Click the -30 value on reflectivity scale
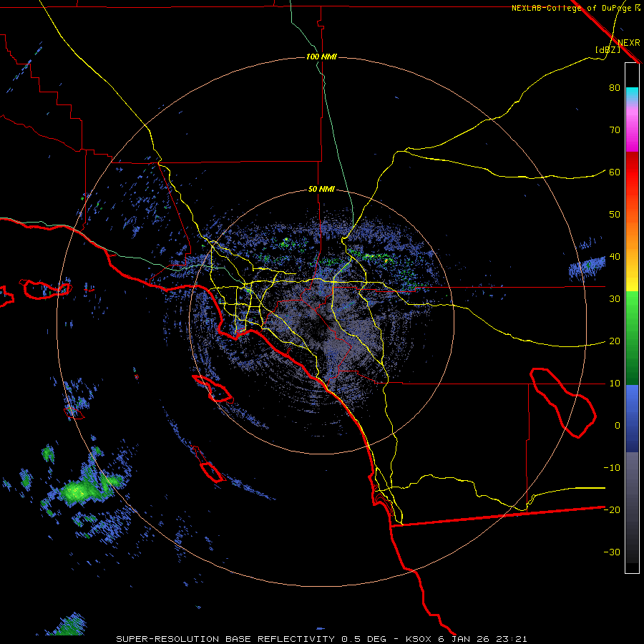Viewport: 644px width, 644px height. [x=612, y=552]
